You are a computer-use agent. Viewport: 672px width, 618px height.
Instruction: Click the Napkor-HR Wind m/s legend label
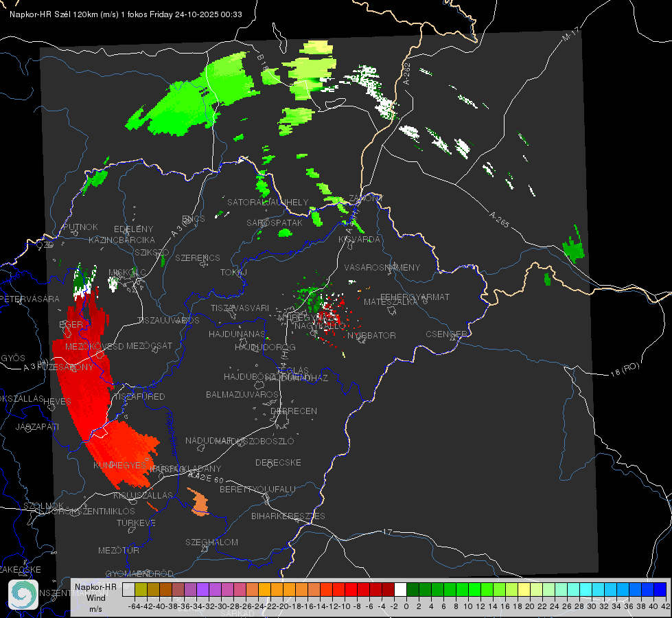(x=95, y=597)
